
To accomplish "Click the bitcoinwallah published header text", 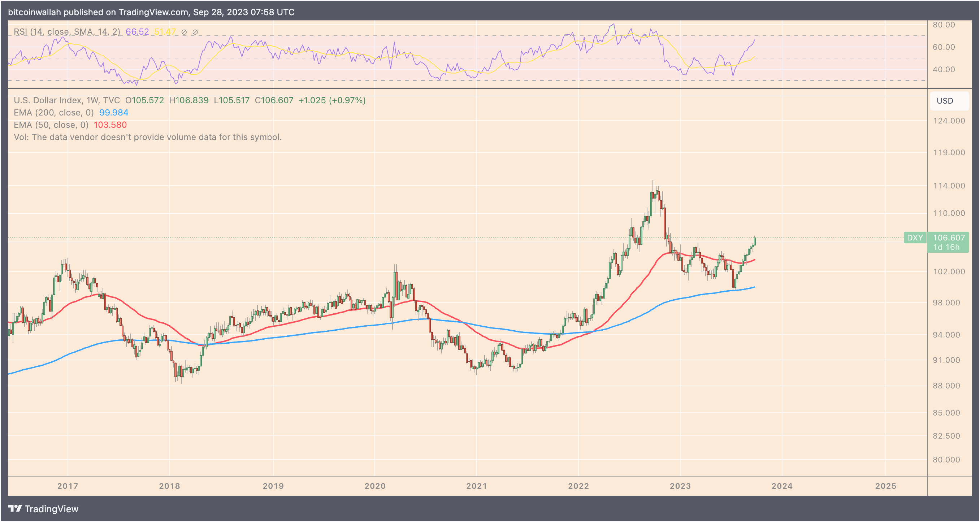I will pyautogui.click(x=151, y=12).
